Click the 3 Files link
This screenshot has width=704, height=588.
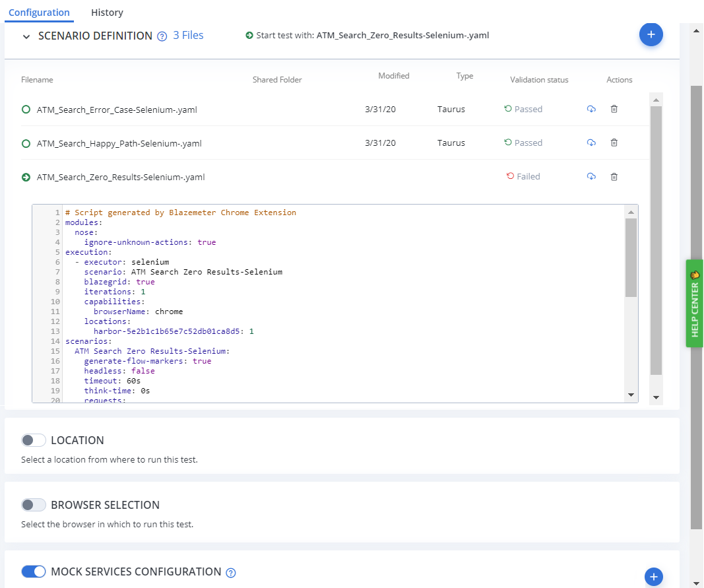tap(188, 36)
